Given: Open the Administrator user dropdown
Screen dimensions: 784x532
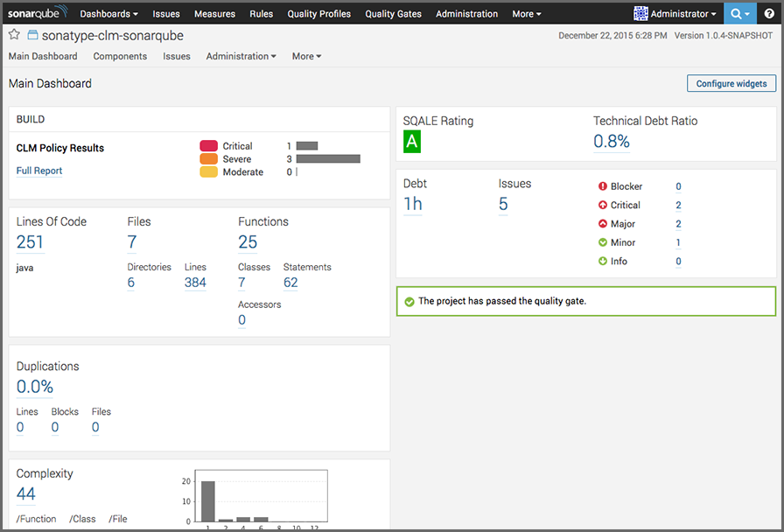Looking at the screenshot, I should (x=683, y=14).
